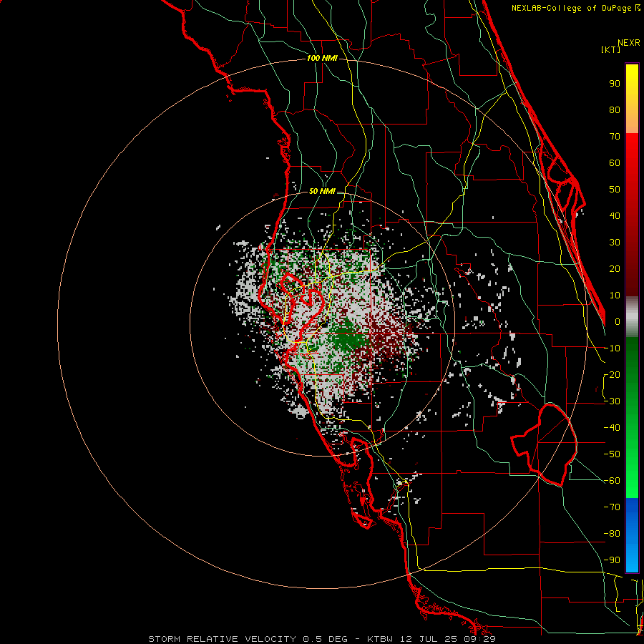
Task: Click the 30 value on the velocity scale
Action: coord(615,243)
